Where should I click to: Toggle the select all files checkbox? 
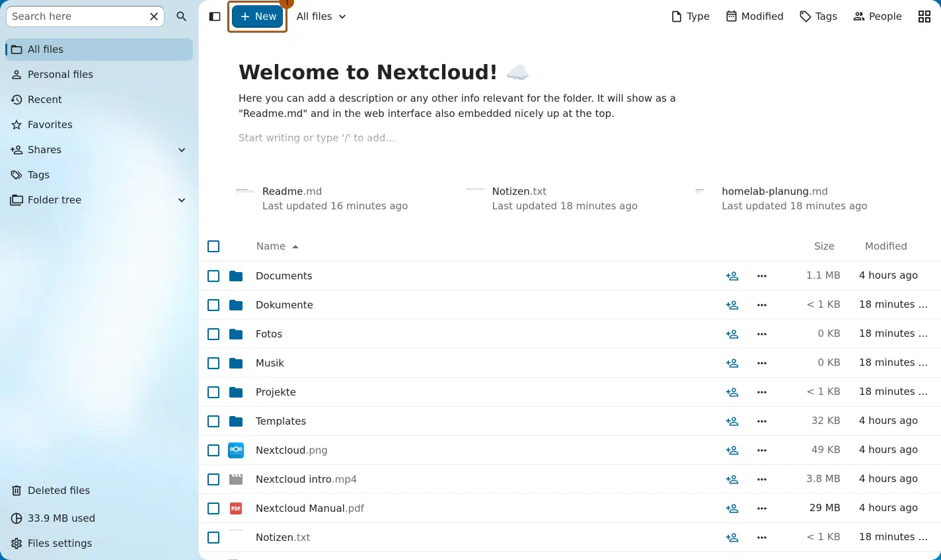click(x=213, y=246)
